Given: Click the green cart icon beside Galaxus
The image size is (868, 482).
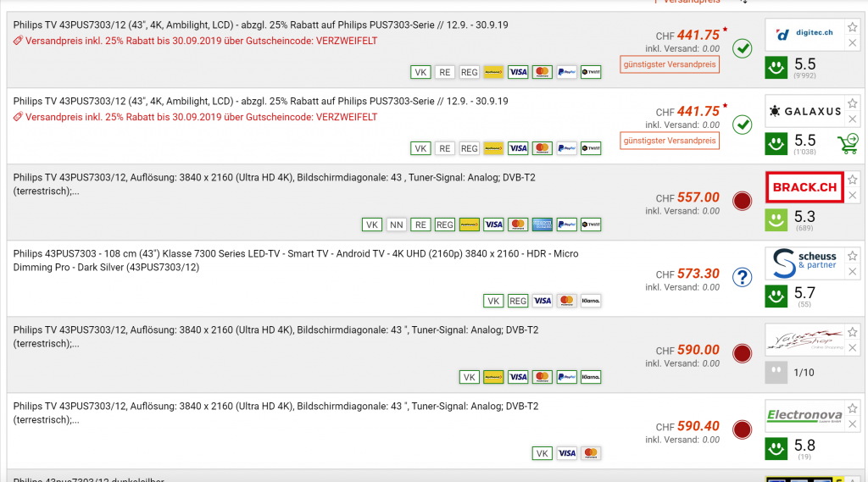Looking at the screenshot, I should [x=847, y=143].
